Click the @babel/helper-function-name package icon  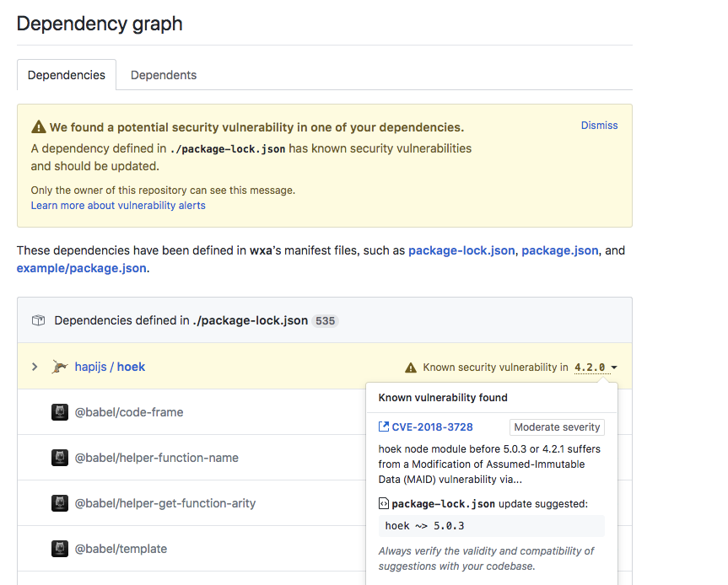(x=59, y=458)
